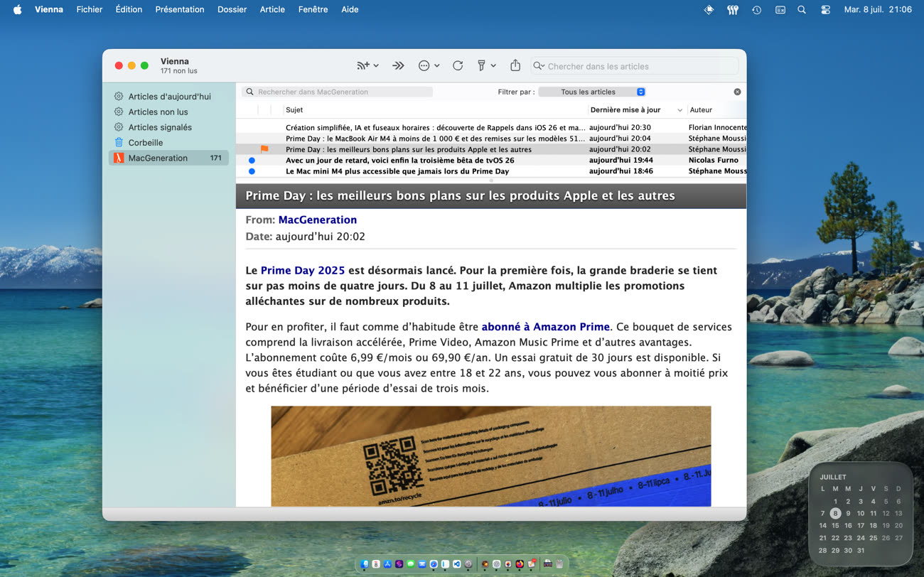Click the Spotlight magnifier in menu bar
This screenshot has height=577, width=924.
[802, 10]
